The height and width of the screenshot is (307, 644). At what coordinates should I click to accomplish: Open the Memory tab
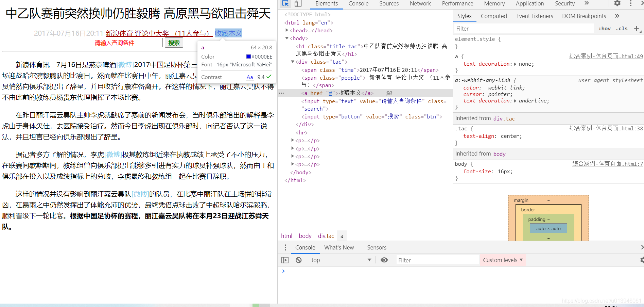point(494,4)
